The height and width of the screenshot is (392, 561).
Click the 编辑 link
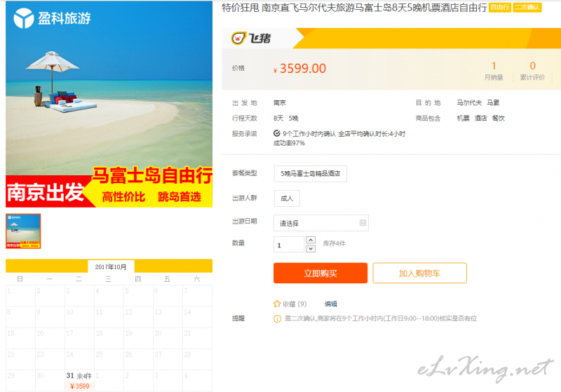click(x=330, y=304)
